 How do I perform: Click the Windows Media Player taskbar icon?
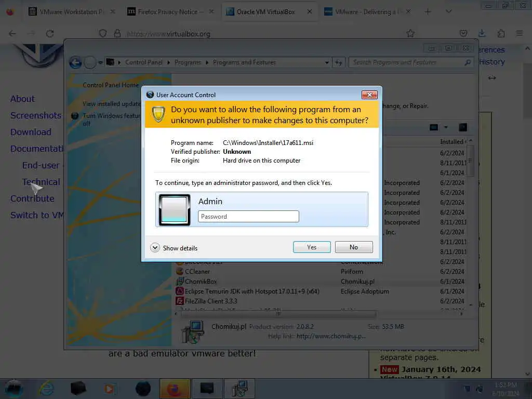(110, 389)
